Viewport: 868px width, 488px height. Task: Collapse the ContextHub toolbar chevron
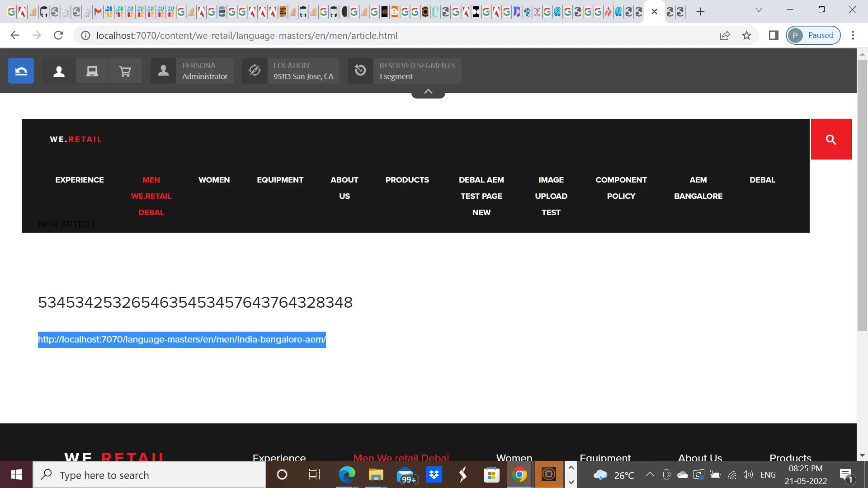click(428, 92)
